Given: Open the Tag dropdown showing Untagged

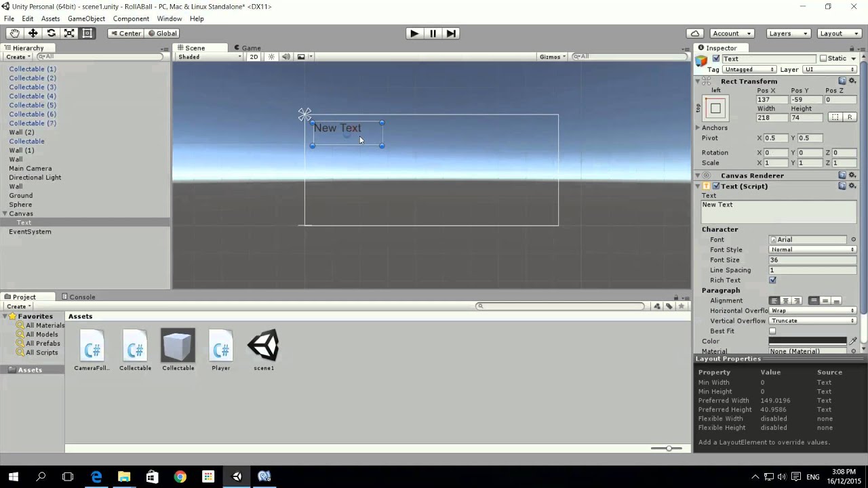Looking at the screenshot, I should 749,70.
